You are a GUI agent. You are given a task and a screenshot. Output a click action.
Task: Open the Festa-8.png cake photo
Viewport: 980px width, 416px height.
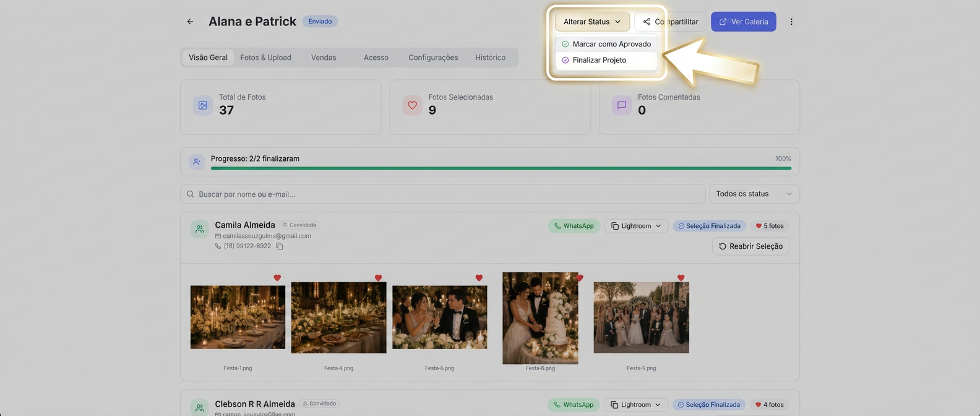coord(540,318)
